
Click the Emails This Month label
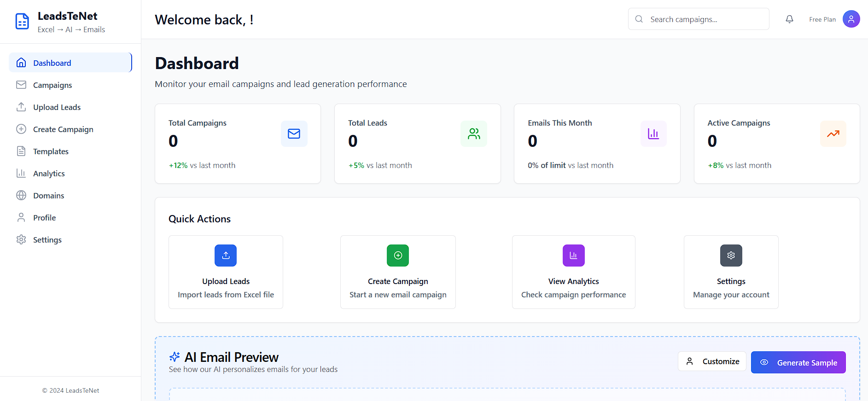click(x=560, y=123)
